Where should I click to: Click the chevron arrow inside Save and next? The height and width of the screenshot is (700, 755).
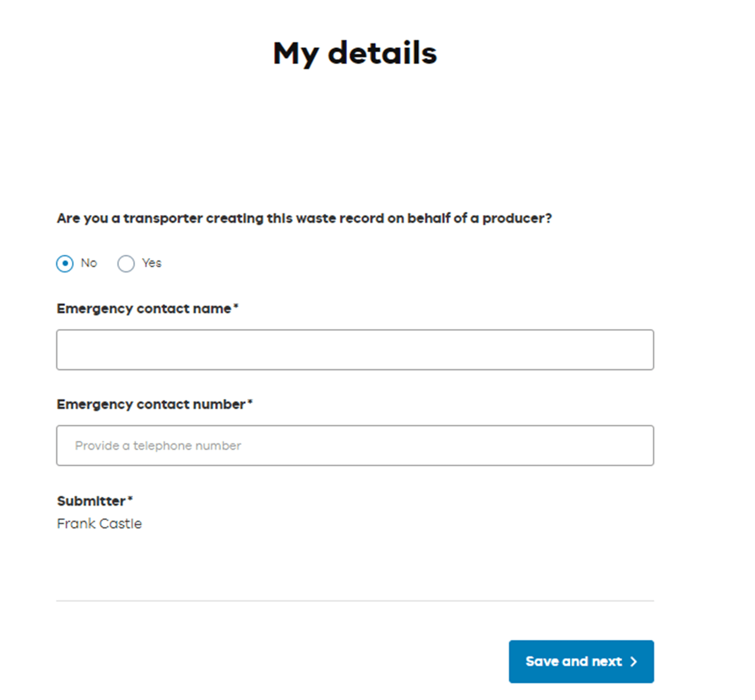point(634,661)
